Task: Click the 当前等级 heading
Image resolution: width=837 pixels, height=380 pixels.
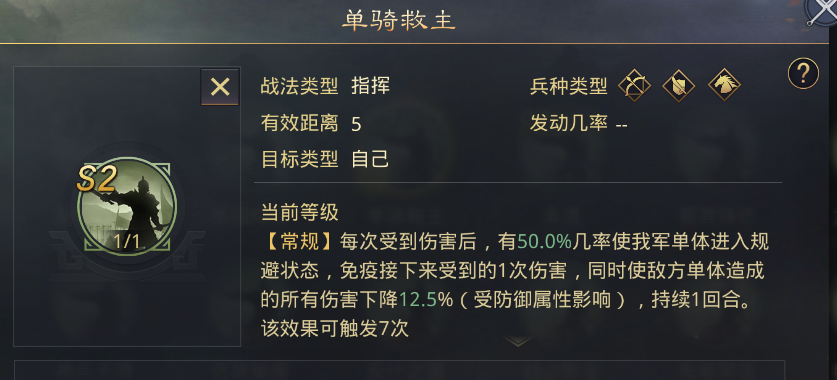Action: 299,212
